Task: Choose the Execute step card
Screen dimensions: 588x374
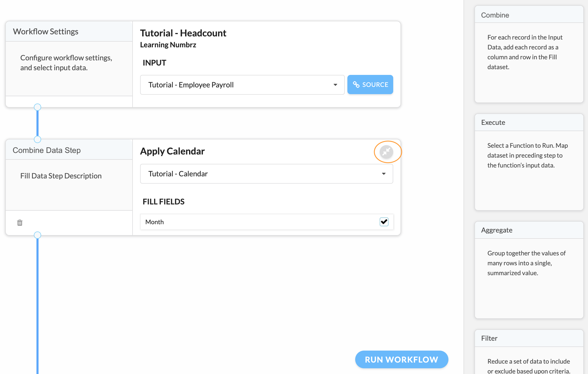Action: 529,162
